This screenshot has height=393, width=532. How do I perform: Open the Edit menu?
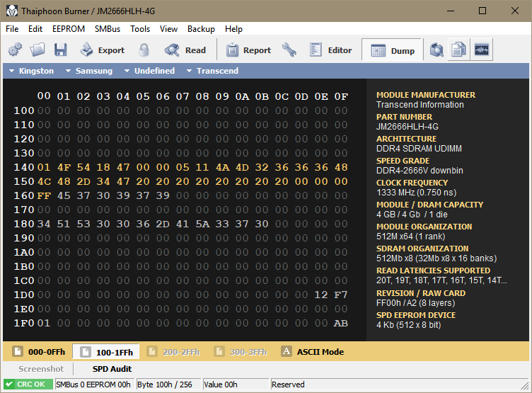(x=35, y=29)
